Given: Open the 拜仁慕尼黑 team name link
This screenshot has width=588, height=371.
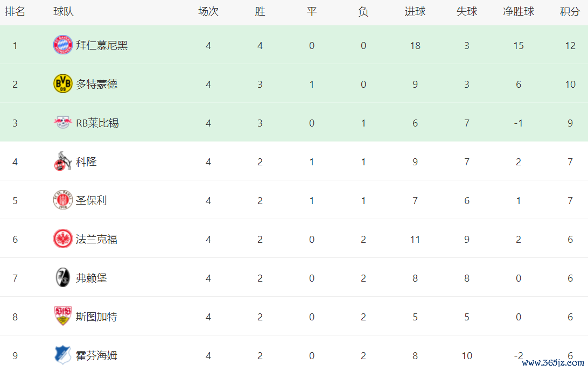Looking at the screenshot, I should tap(102, 46).
